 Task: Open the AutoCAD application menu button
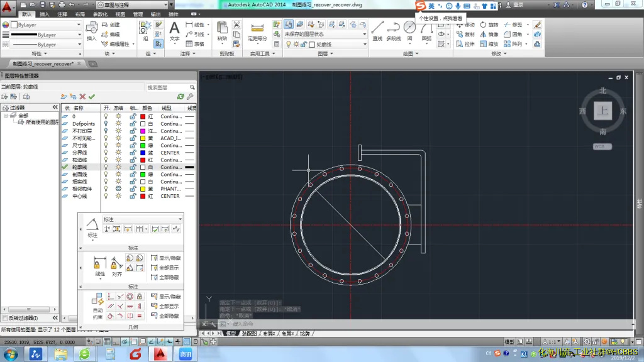pos(7,7)
